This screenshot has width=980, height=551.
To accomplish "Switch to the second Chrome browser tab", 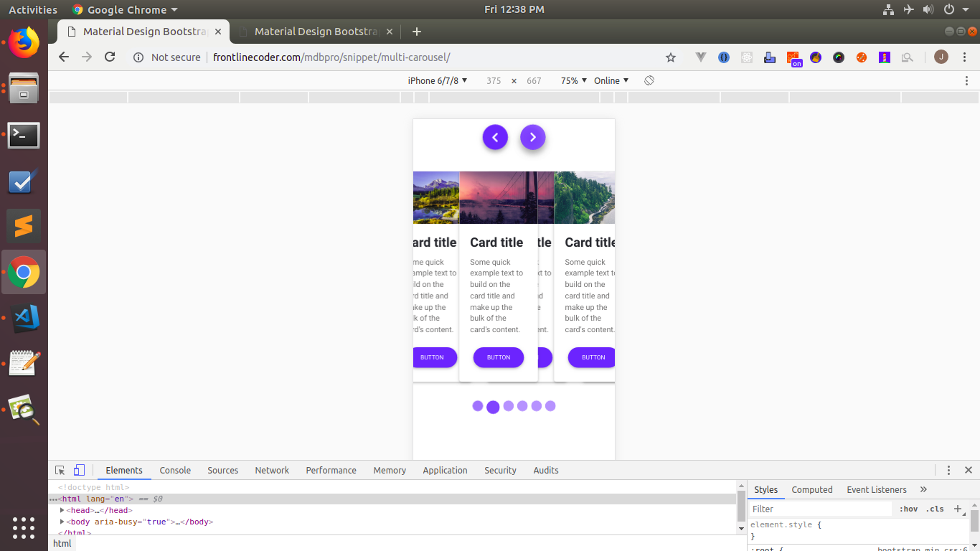I will pyautogui.click(x=316, y=32).
